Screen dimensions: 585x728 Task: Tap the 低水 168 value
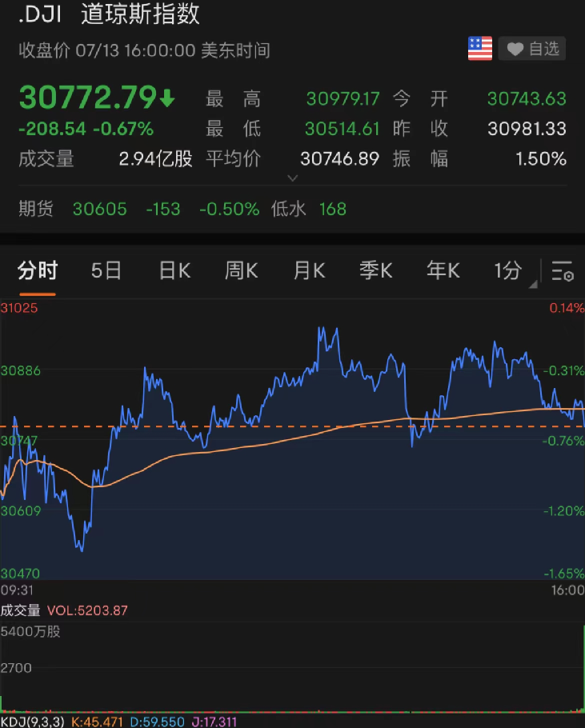(x=309, y=209)
